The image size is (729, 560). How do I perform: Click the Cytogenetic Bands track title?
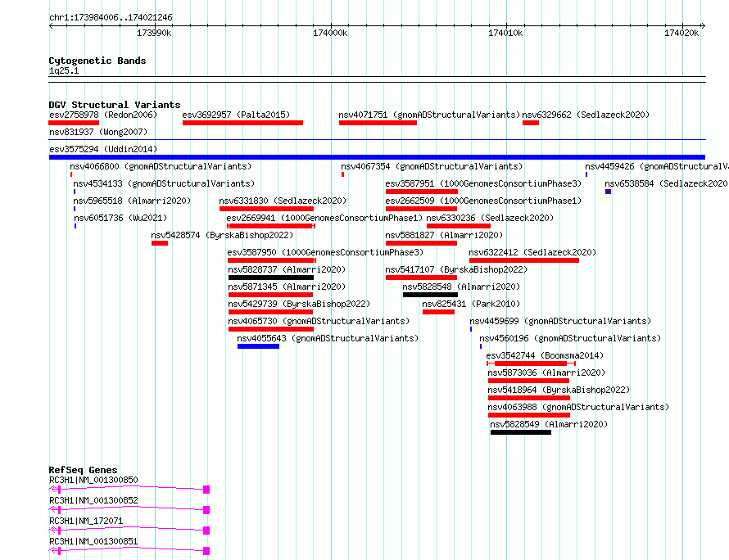coord(97,61)
